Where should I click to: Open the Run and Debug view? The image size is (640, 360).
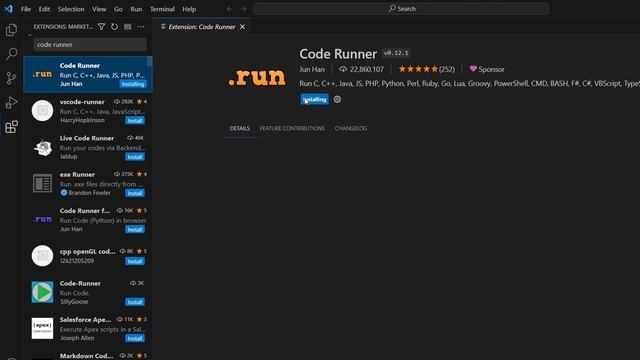point(11,102)
